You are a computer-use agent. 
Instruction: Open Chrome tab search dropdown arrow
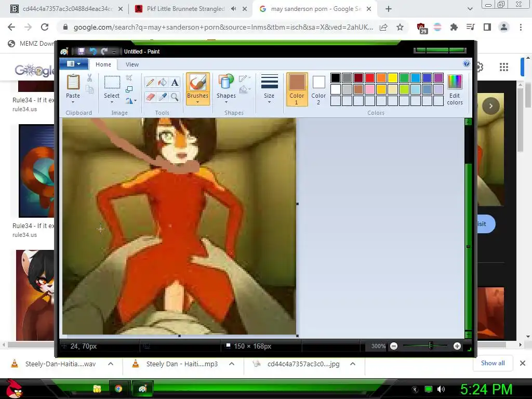tap(470, 9)
